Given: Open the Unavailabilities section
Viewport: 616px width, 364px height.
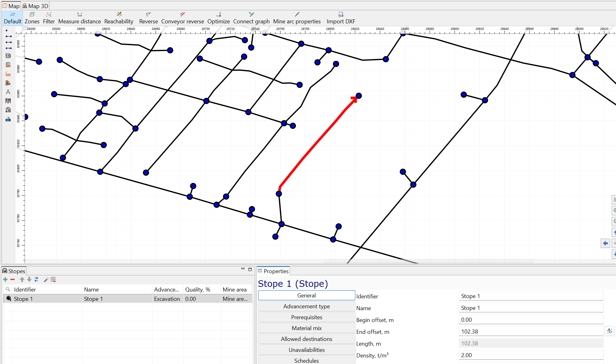Looking at the screenshot, I should [x=306, y=350].
